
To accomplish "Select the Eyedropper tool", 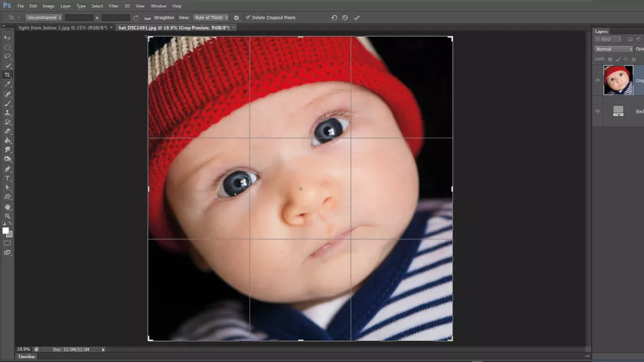I will click(x=7, y=84).
